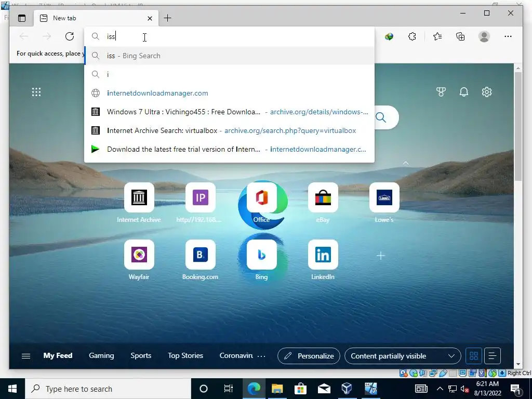Choose internetdownloadmanager.com suggestion
532x399 pixels.
(x=229, y=93)
